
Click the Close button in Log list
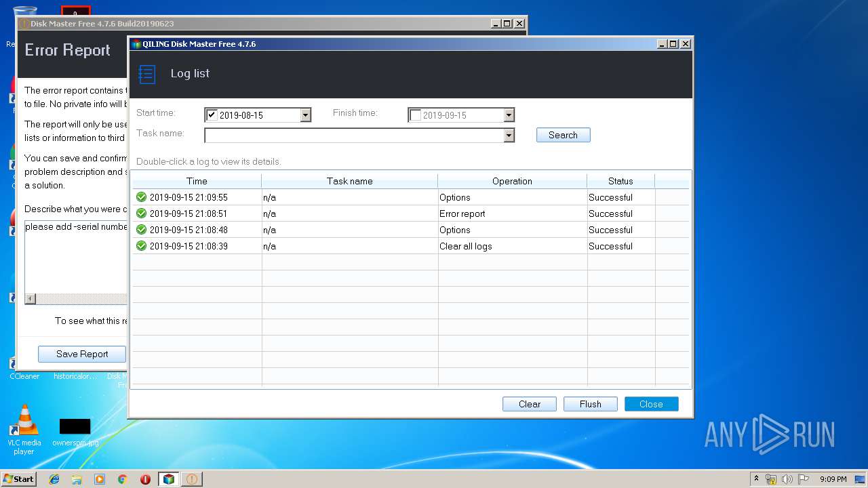(651, 404)
